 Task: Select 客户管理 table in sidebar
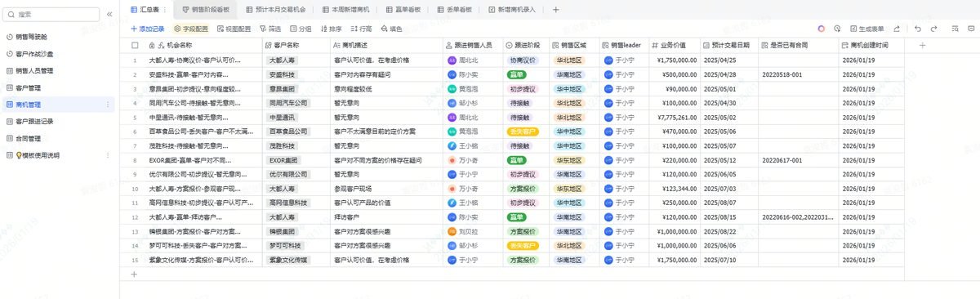pyautogui.click(x=58, y=87)
